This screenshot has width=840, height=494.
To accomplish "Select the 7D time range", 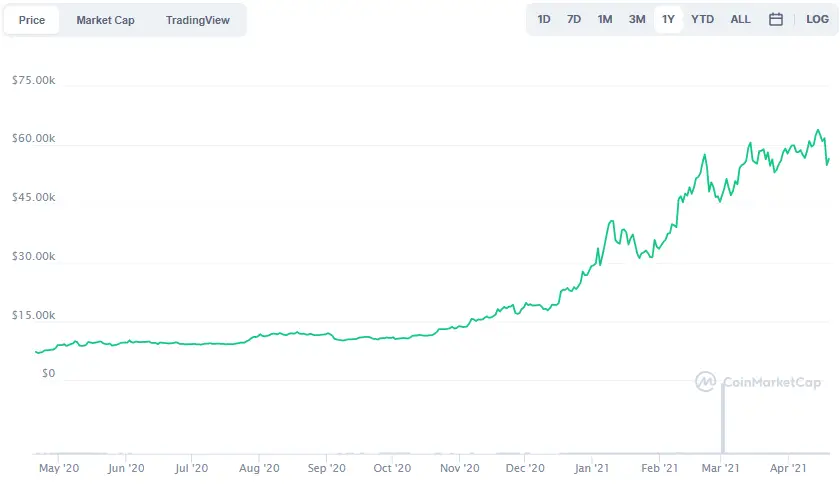I will tap(574, 20).
